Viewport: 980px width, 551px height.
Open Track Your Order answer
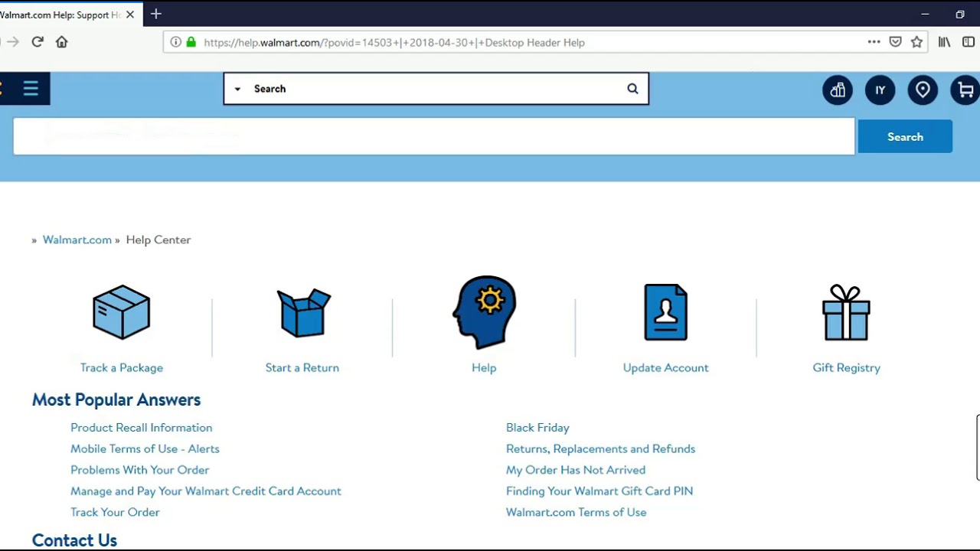[115, 513]
